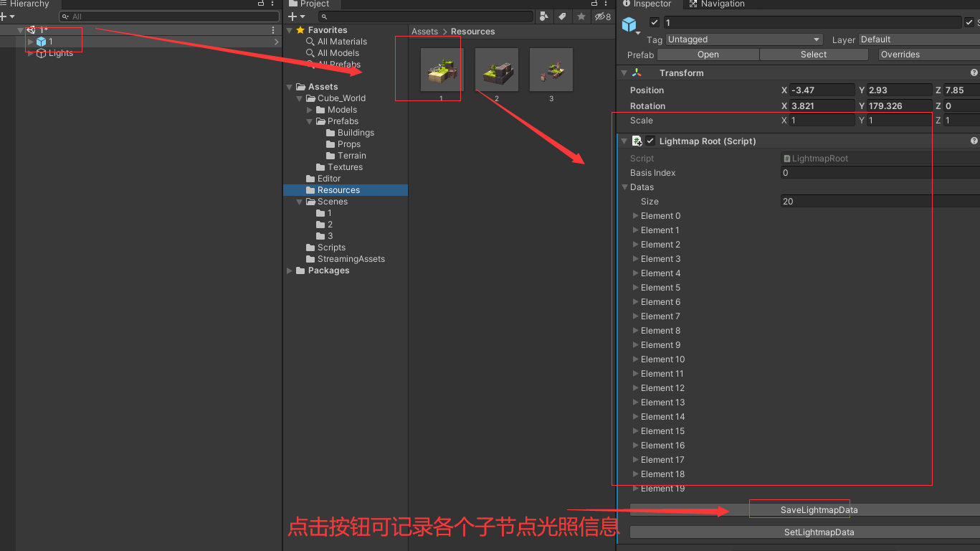
Task: Switch to the Navigation tab
Action: [x=717, y=4]
